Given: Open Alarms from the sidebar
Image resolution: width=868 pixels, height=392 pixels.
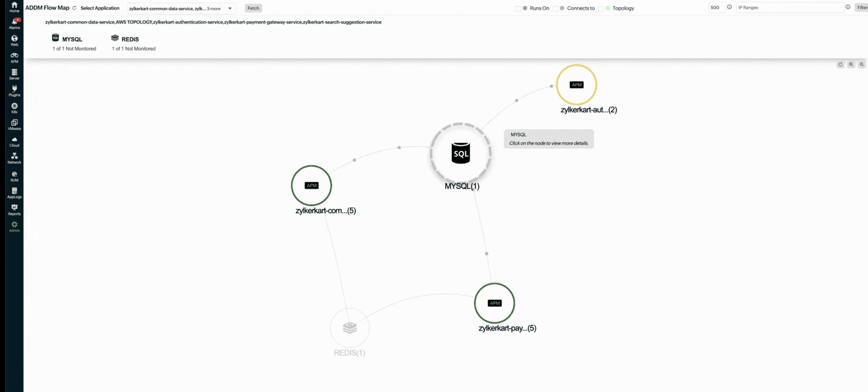Looking at the screenshot, I should click(x=14, y=23).
